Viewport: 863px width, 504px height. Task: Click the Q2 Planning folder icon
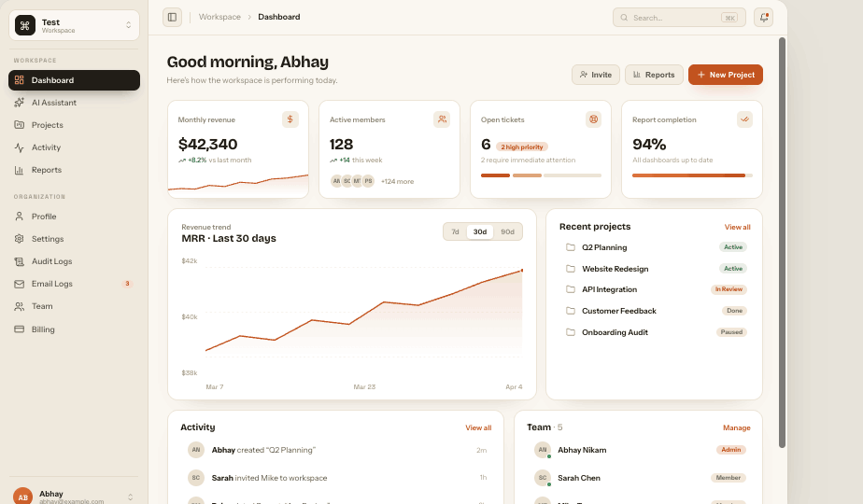(x=571, y=247)
